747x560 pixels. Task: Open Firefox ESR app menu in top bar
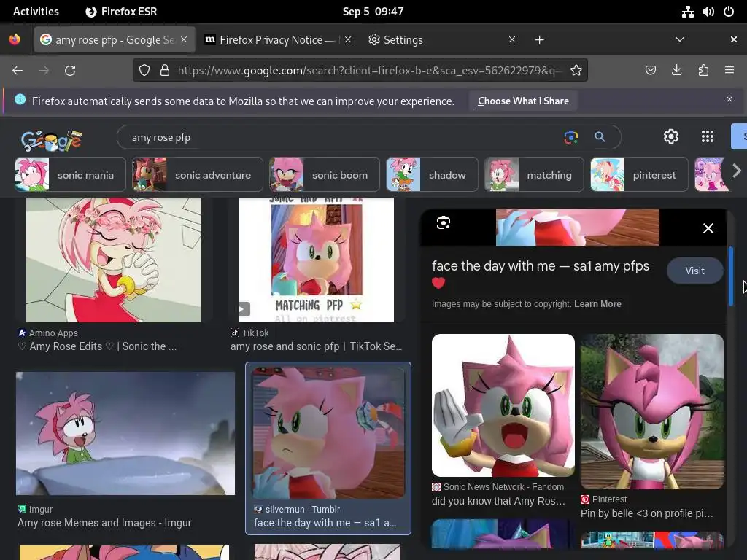pos(122,12)
